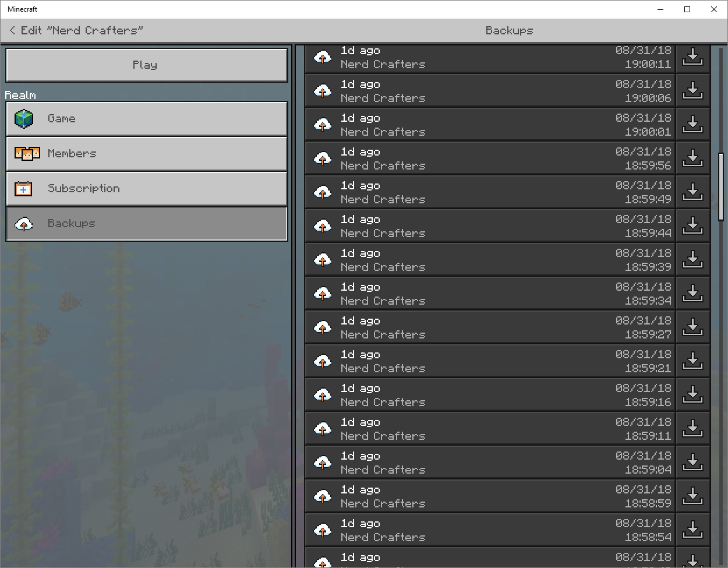The height and width of the screenshot is (568, 728).
Task: Restore the Nerd Crafters backup from 18:58:54
Action: click(x=490, y=530)
